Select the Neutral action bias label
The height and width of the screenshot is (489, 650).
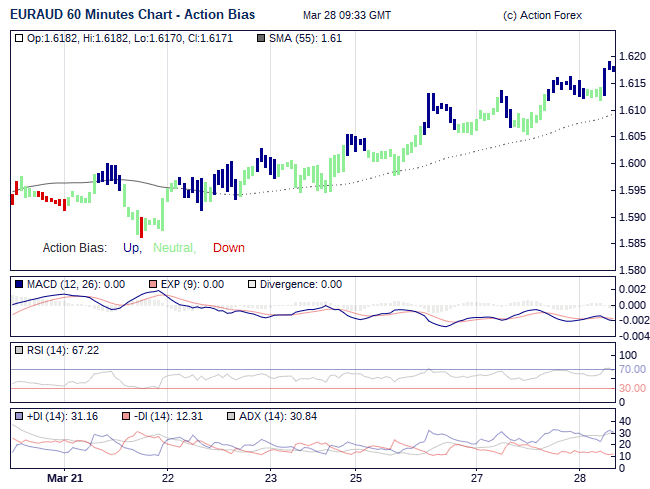(x=174, y=248)
